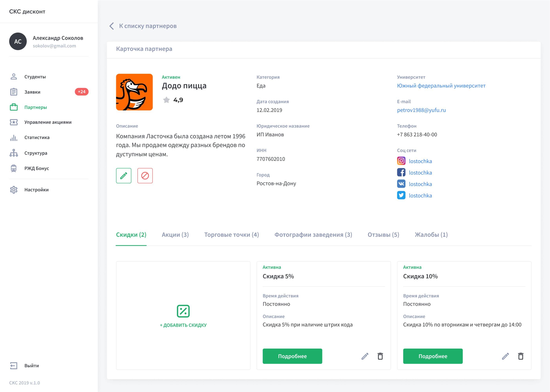Switch to the Акции (3) tab
This screenshot has width=550, height=392.
tap(175, 235)
